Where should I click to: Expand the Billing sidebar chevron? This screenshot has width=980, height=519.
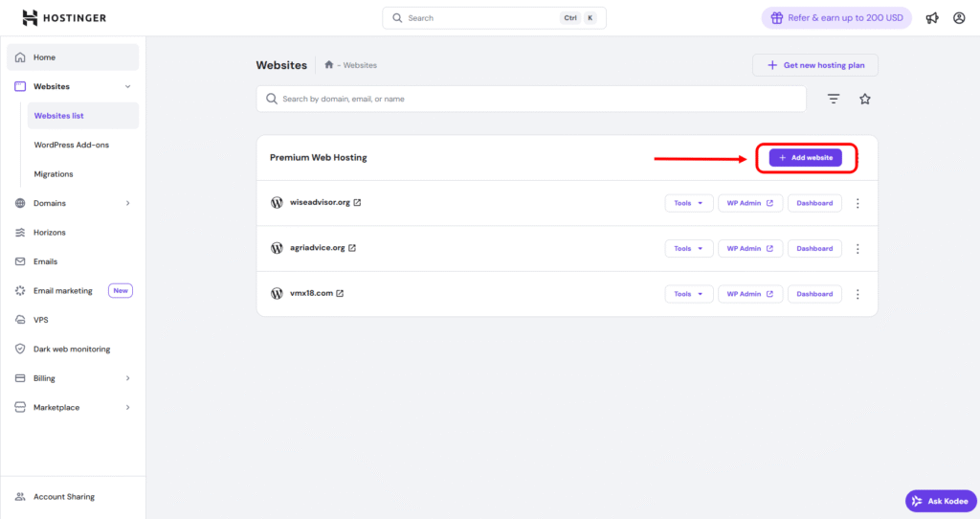coord(127,378)
